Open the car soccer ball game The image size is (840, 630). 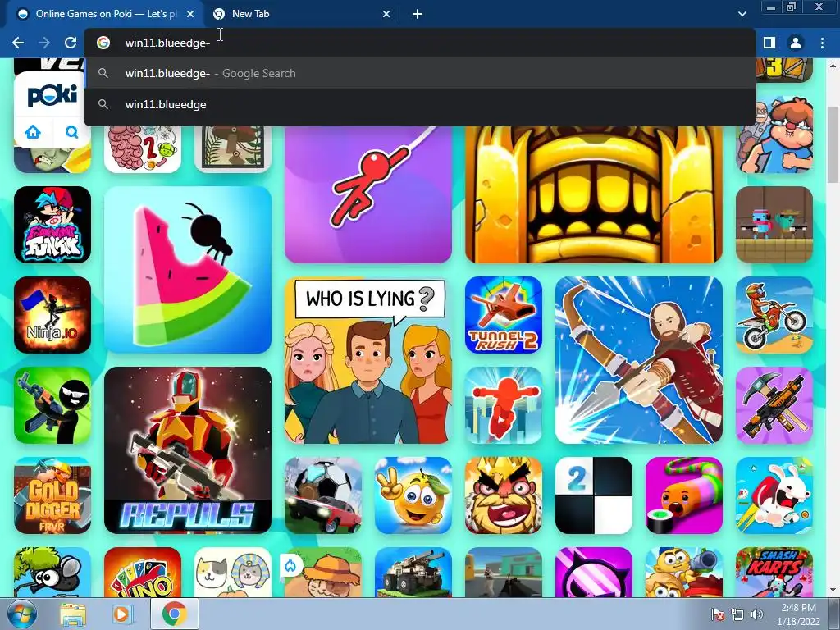(x=323, y=495)
